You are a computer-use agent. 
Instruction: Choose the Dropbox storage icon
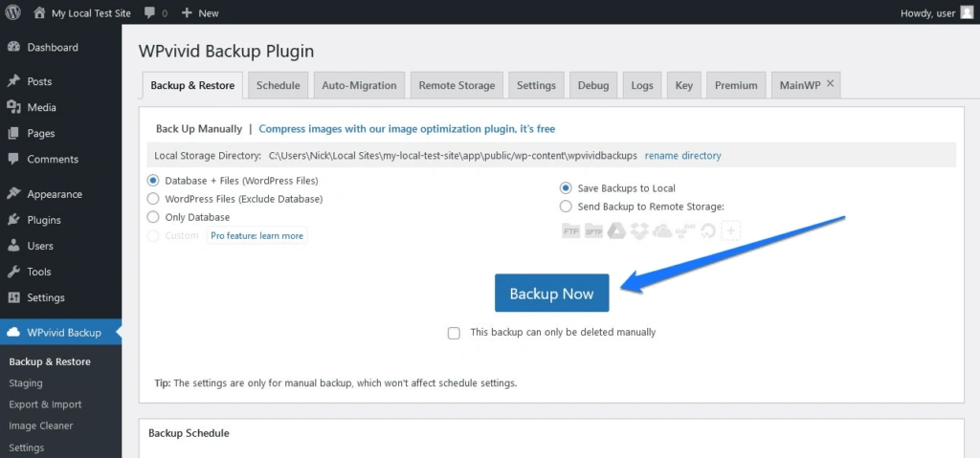639,230
